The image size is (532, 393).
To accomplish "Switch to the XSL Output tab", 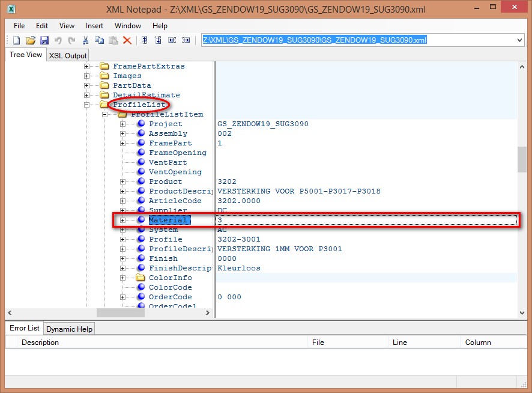I will coord(68,55).
